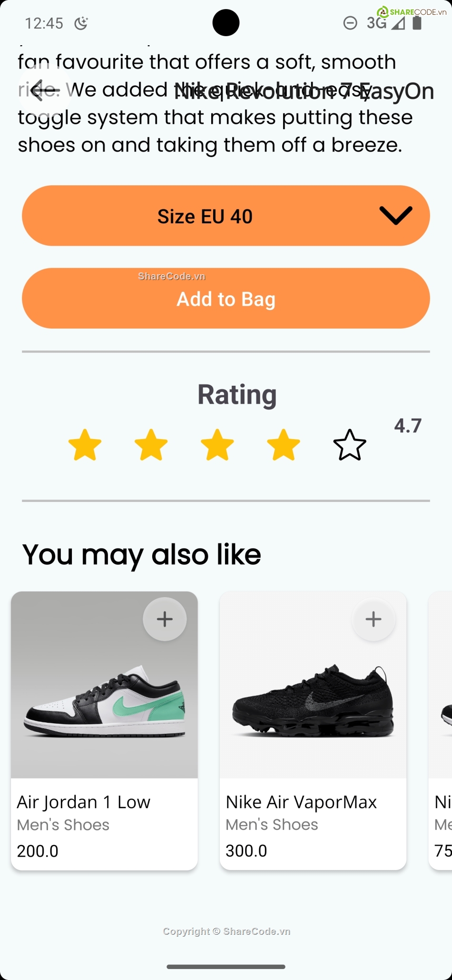The width and height of the screenshot is (452, 980).
Task: Click the first rating star
Action: click(x=85, y=445)
